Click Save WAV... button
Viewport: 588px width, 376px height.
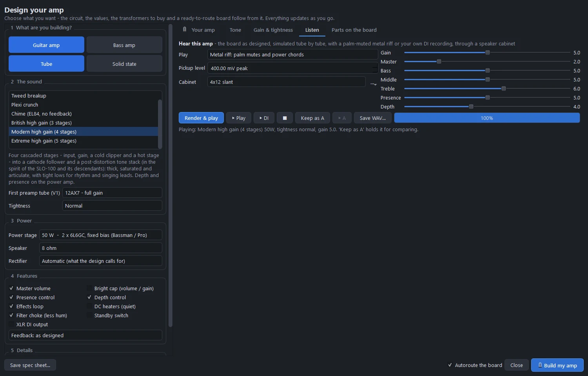[x=373, y=118]
